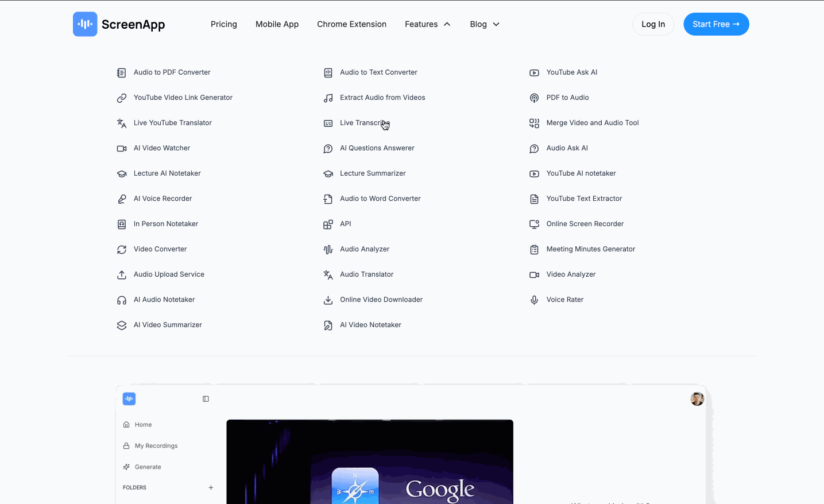Click the Audio Analyzer waveform icon

click(328, 249)
